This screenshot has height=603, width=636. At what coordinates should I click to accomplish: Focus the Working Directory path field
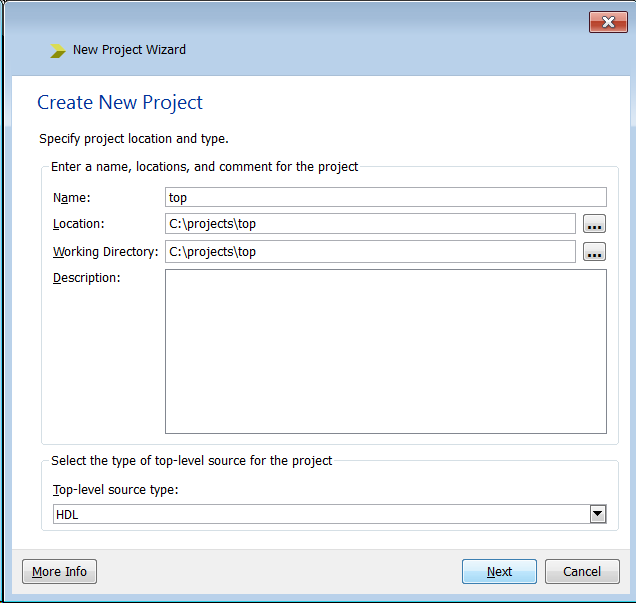(x=370, y=252)
